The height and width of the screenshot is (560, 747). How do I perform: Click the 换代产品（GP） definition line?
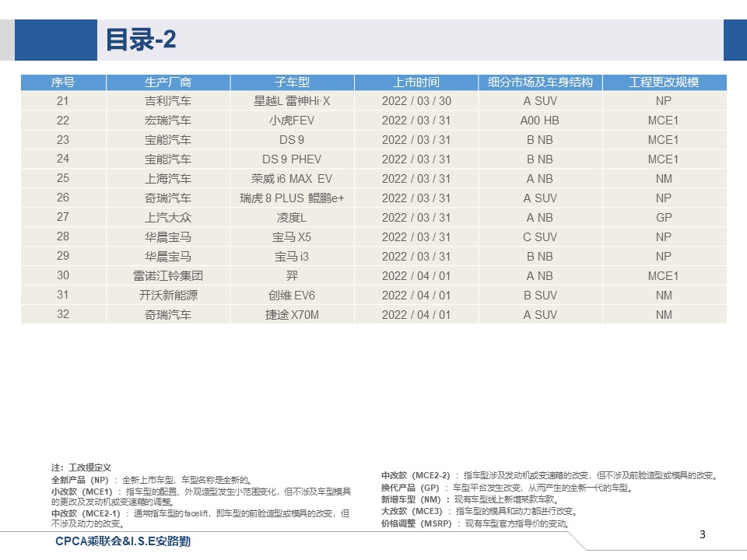tap(507, 488)
